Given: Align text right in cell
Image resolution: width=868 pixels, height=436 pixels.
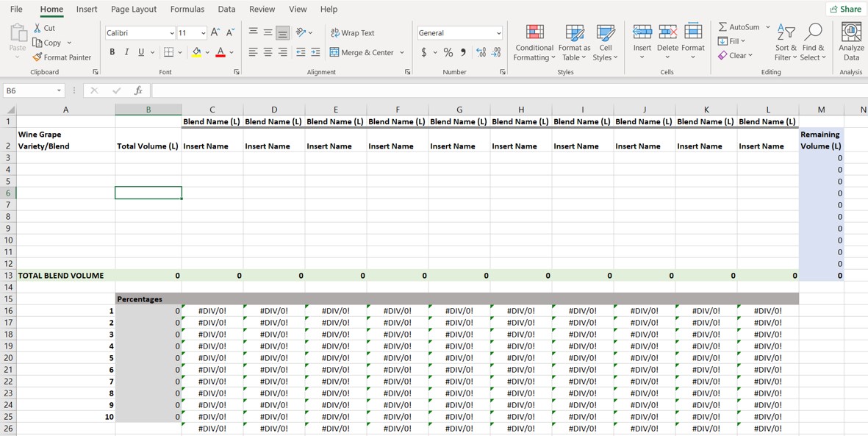Looking at the screenshot, I should [283, 52].
